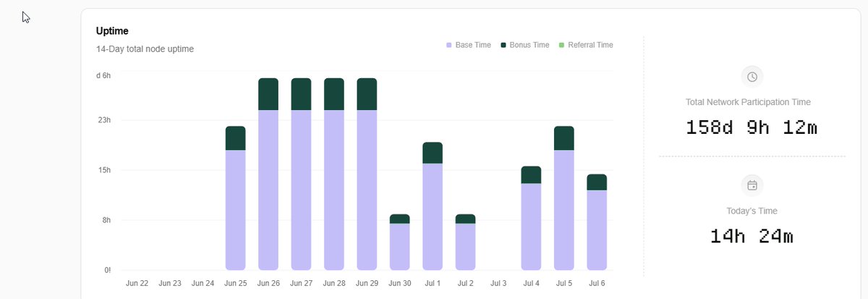This screenshot has height=299, width=868.
Task: Select the Jun 30 base time bar
Action: click(x=400, y=247)
